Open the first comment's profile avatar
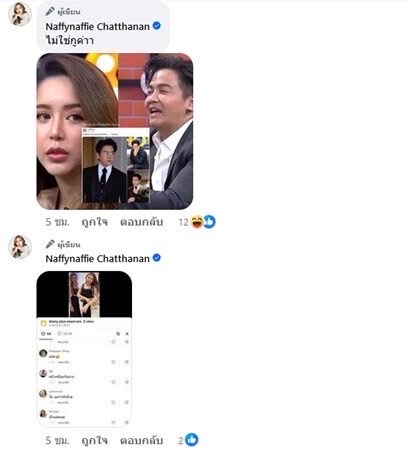 pos(20,14)
